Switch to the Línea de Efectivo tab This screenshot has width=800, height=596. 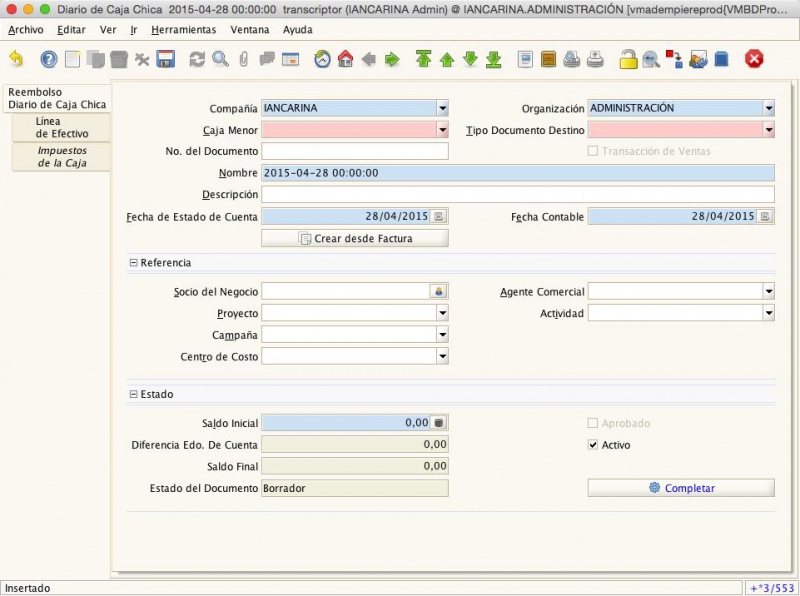point(62,128)
